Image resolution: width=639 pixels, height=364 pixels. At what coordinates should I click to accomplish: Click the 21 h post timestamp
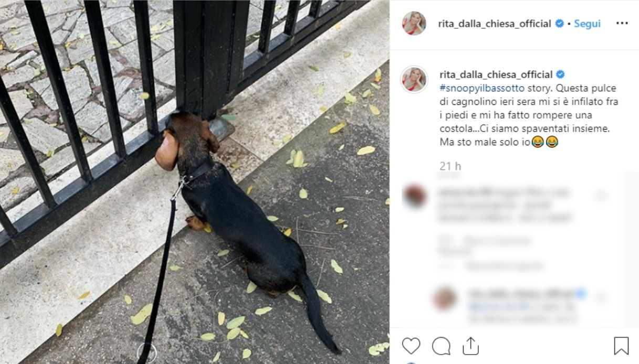coord(450,166)
